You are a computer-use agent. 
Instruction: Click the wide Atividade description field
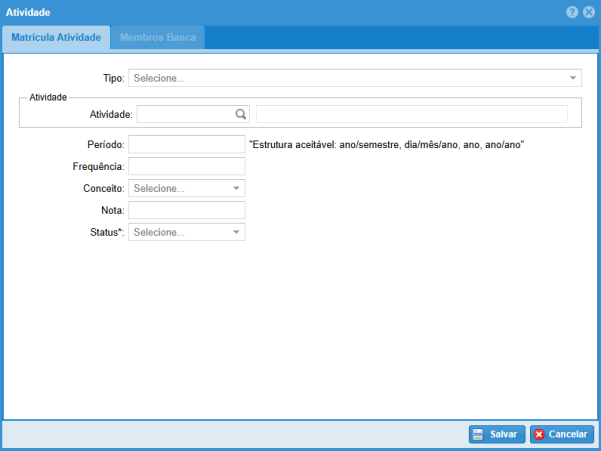point(411,114)
